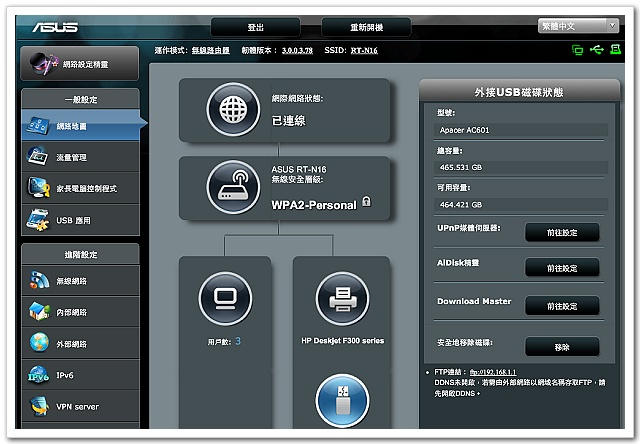The height and width of the screenshot is (444, 640).
Task: Click the clients computer icon
Action: [225, 299]
